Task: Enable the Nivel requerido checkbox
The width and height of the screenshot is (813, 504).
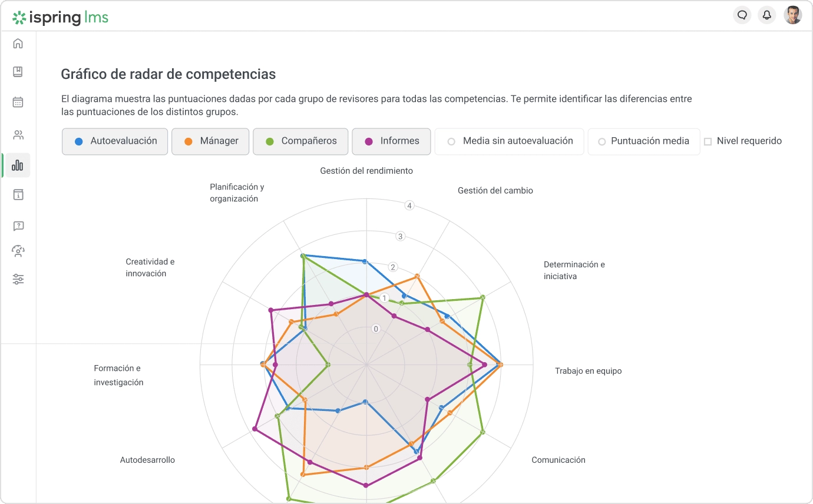Action: [x=708, y=141]
